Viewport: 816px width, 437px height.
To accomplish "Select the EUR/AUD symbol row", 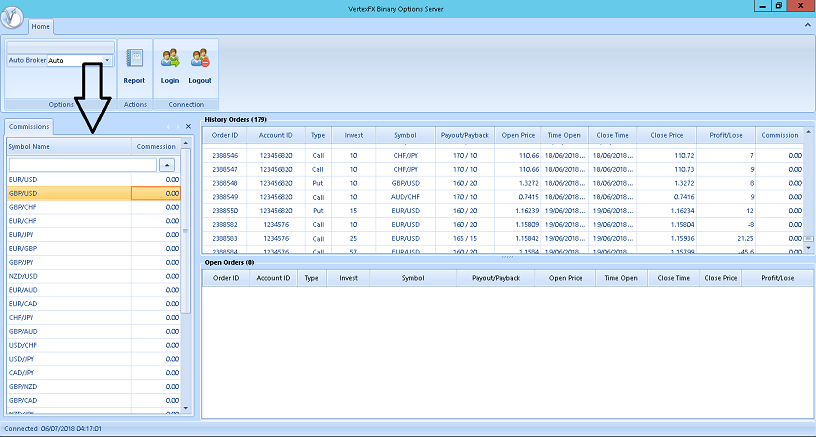I will pyautogui.click(x=94, y=290).
